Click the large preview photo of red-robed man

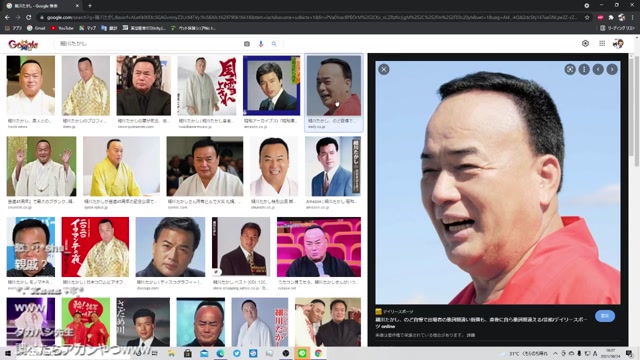(498, 182)
